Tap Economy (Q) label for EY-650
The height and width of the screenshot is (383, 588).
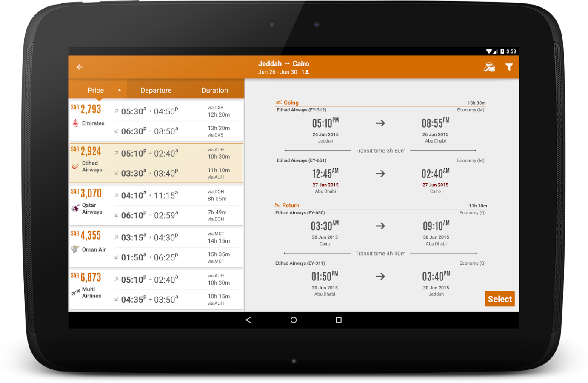[x=472, y=213]
